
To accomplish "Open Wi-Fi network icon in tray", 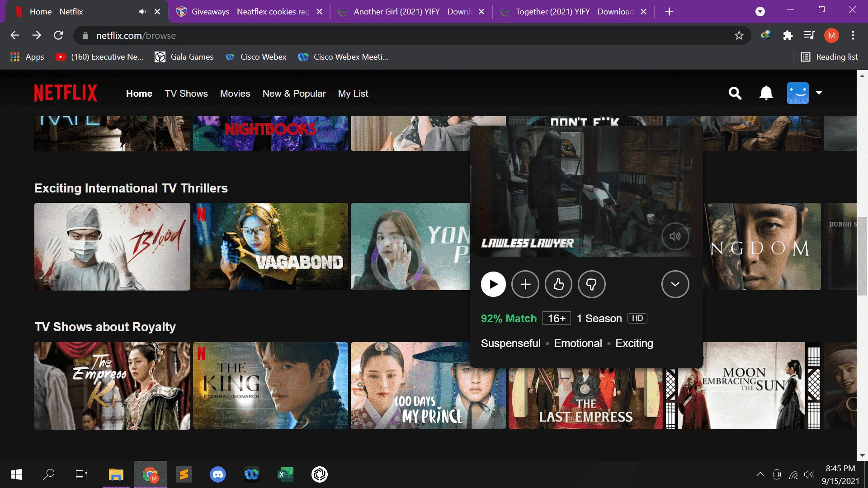I will coord(793,474).
